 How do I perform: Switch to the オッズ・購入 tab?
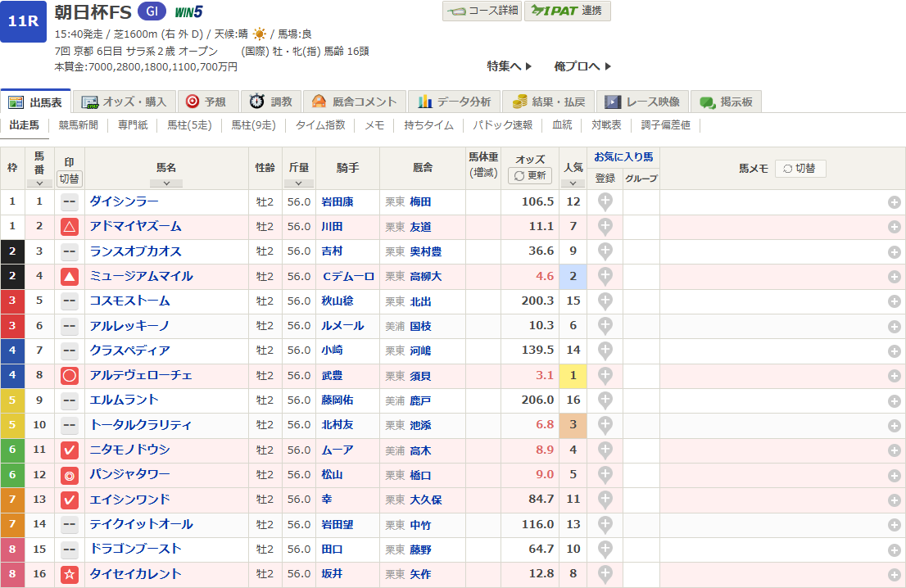(x=125, y=102)
